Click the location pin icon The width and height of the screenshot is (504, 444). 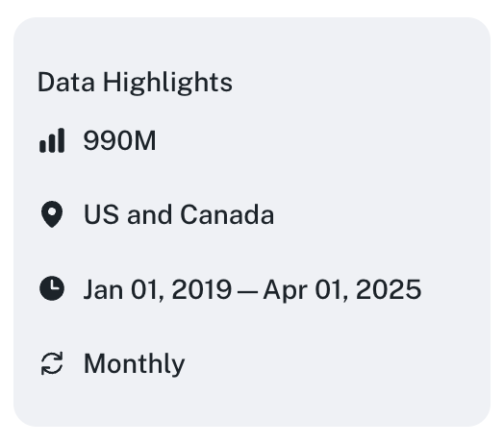pyautogui.click(x=52, y=214)
